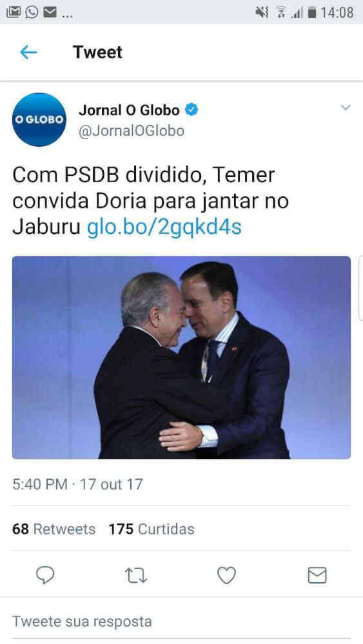
Task: Open WhatsApp notification icon in status bar
Action: click(x=32, y=12)
